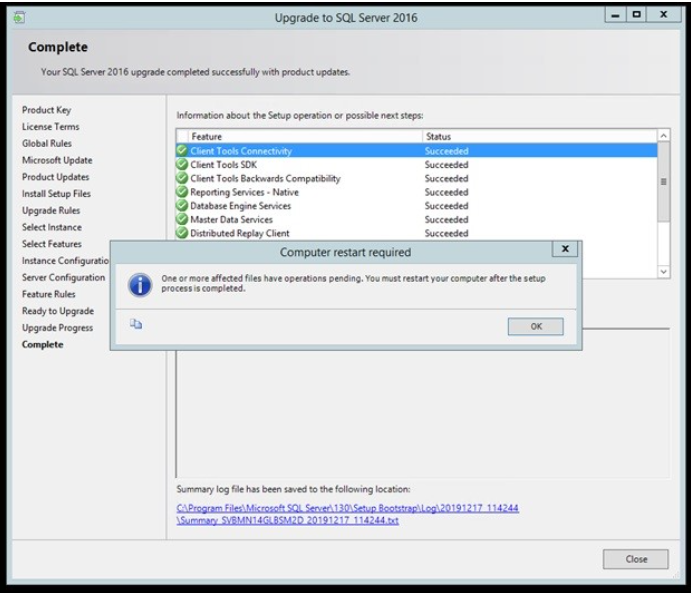Click Succeeded status of Client Tools SDK
The image size is (691, 593).
tap(446, 164)
